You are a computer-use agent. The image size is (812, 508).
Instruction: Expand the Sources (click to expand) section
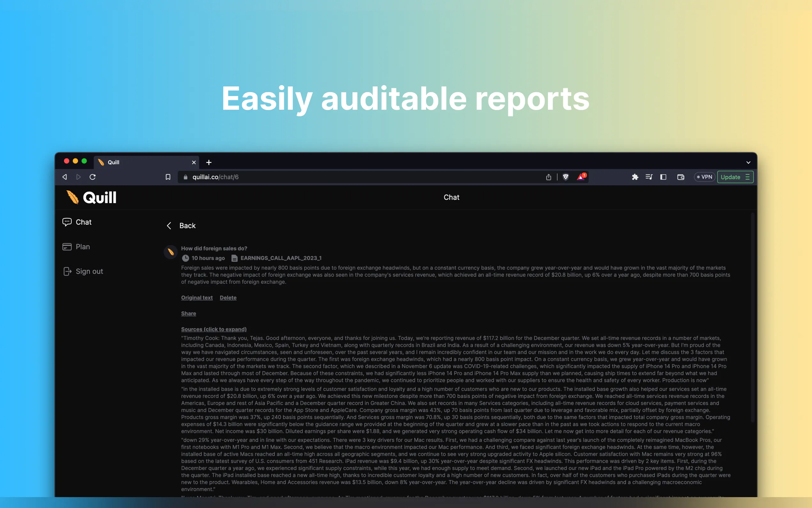tap(214, 329)
